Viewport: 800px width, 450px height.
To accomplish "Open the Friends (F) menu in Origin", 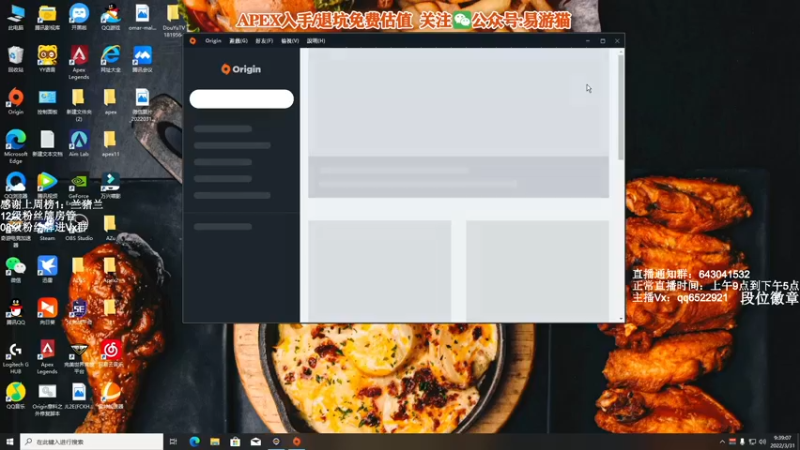I will (x=264, y=41).
